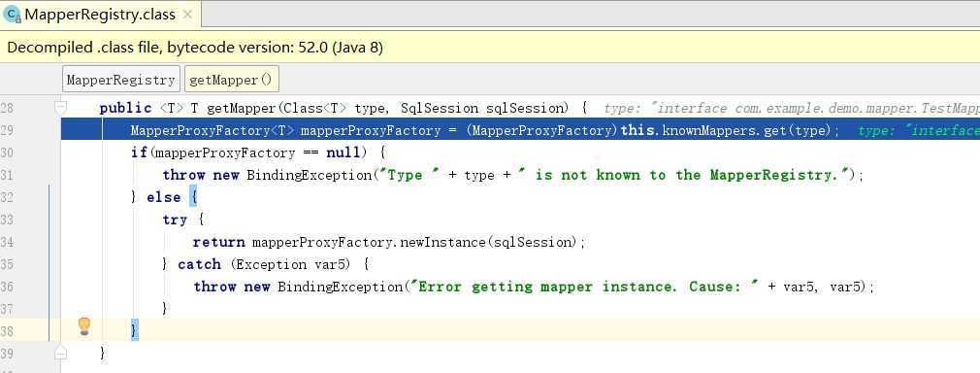980x373 pixels.
Task: Click (MapperProxyFactory) cast on line 29
Action: click(542, 130)
